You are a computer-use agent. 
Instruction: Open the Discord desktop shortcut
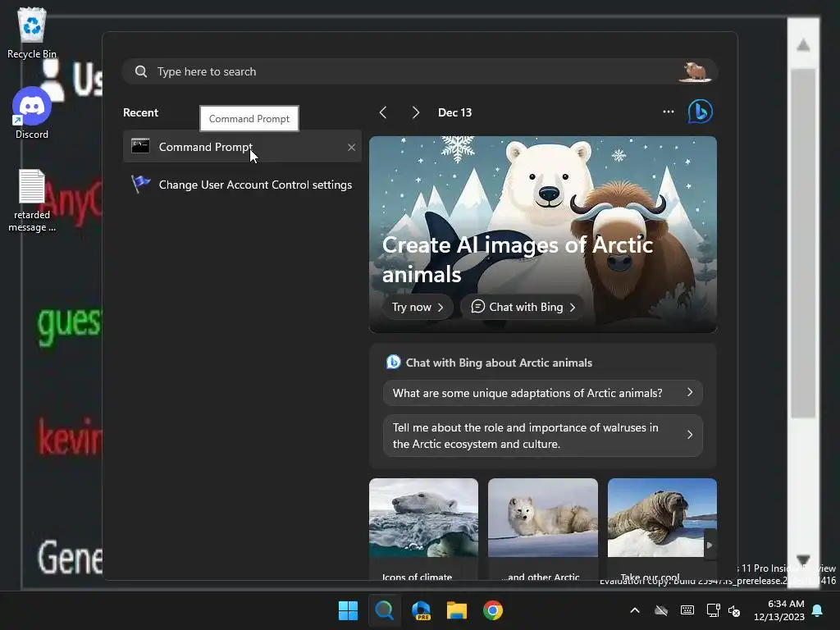(x=32, y=113)
